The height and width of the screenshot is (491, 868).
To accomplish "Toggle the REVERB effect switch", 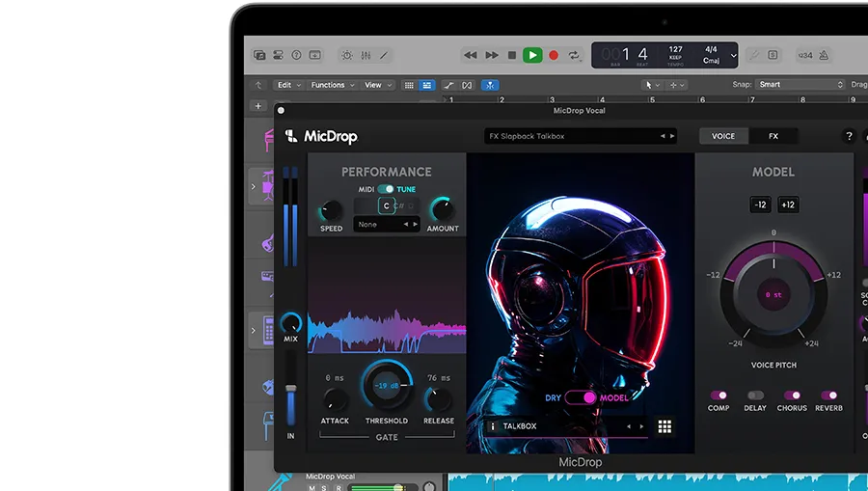I will click(x=828, y=396).
